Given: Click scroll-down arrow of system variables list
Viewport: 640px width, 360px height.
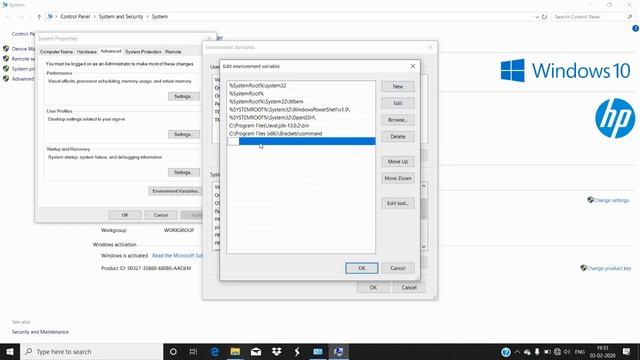Looking at the screenshot, I should point(424,247).
